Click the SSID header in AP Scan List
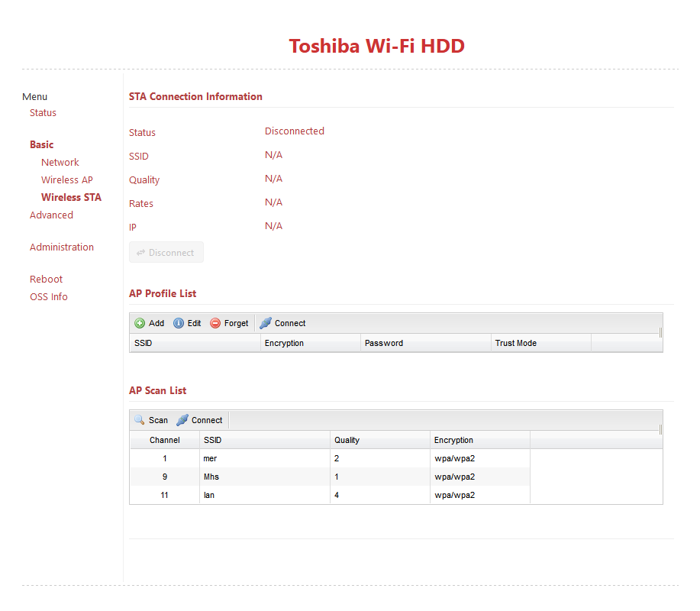 (x=265, y=440)
